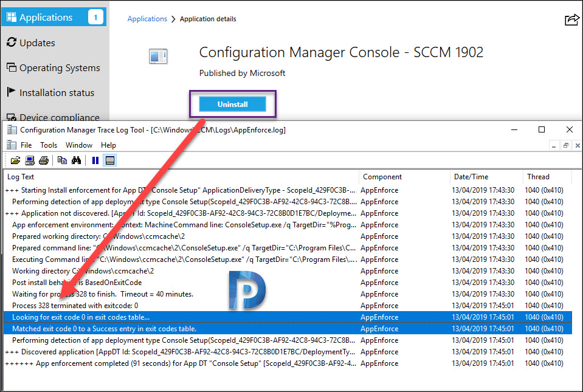Click the share icon in Software Center
Screen dimensions: 583x392
point(572,19)
